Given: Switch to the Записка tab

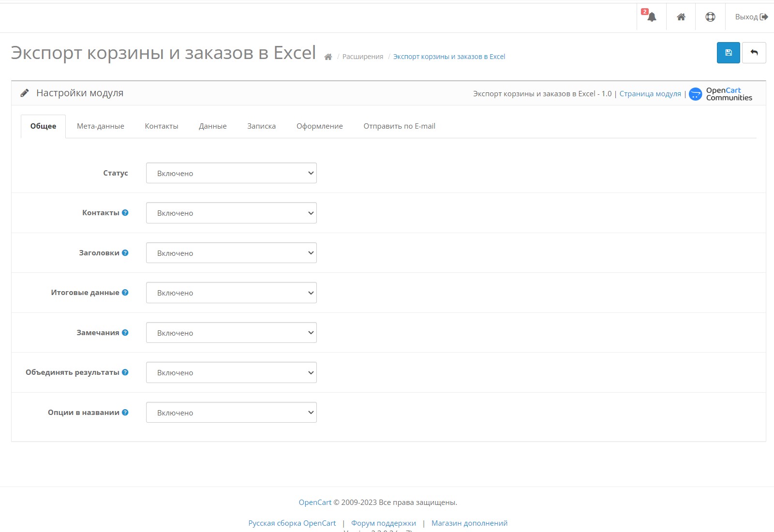Looking at the screenshot, I should coord(262,126).
